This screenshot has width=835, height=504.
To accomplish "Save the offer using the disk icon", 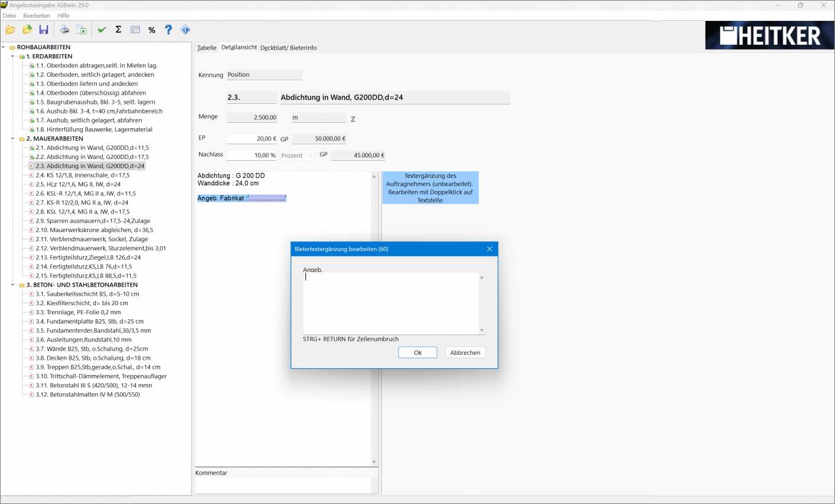I will (x=43, y=29).
